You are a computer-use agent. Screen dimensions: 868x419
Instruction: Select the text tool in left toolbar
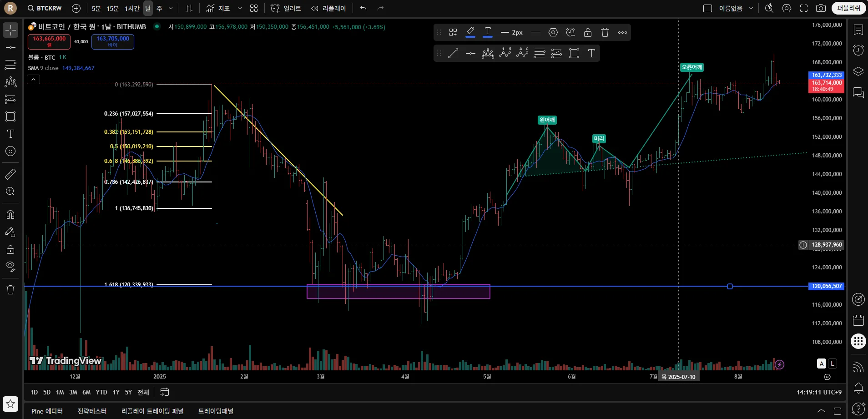[10, 134]
